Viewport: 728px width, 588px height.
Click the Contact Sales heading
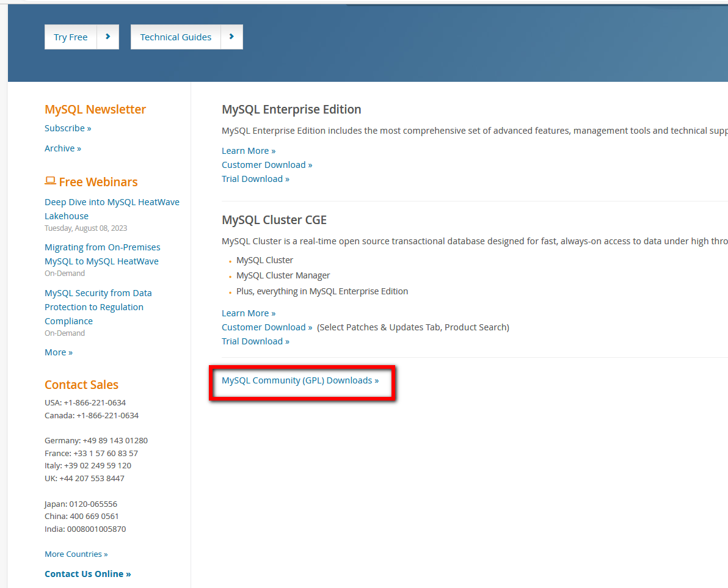click(x=81, y=385)
